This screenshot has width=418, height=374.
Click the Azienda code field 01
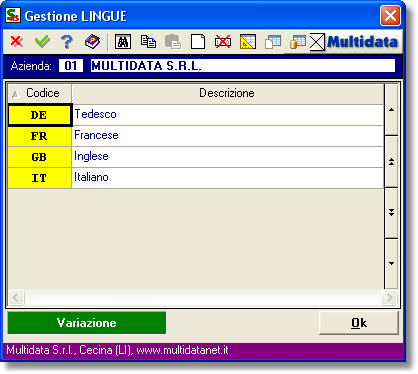pyautogui.click(x=71, y=66)
